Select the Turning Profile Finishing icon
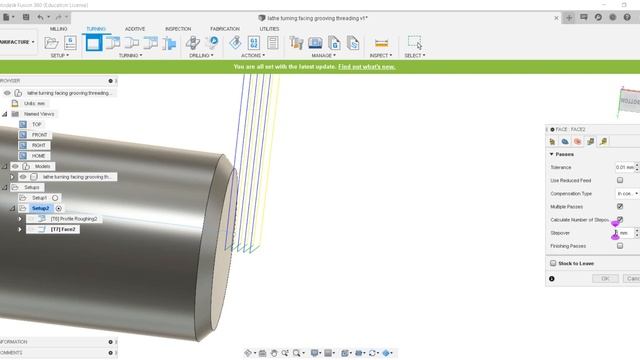640x360 pixels. pyautogui.click(x=131, y=43)
